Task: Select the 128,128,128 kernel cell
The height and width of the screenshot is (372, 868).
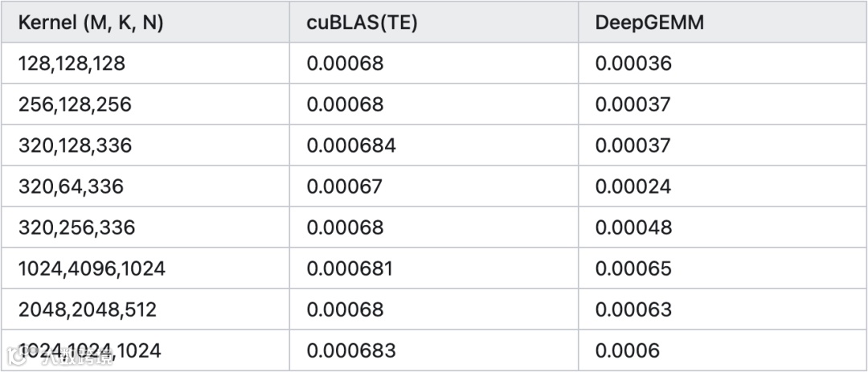Action: coord(72,63)
